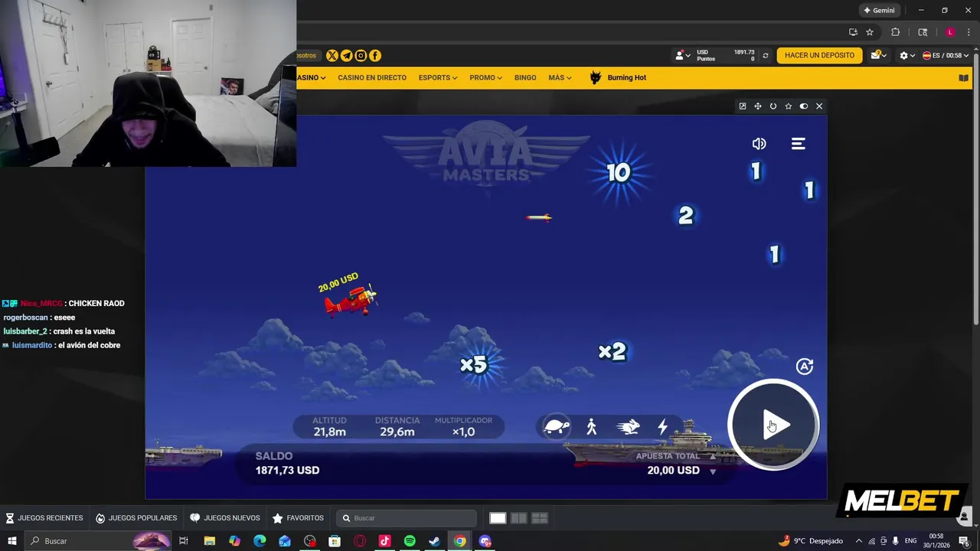
Task: Click the SALDO 1871,73 USD balance
Action: pos(287,463)
